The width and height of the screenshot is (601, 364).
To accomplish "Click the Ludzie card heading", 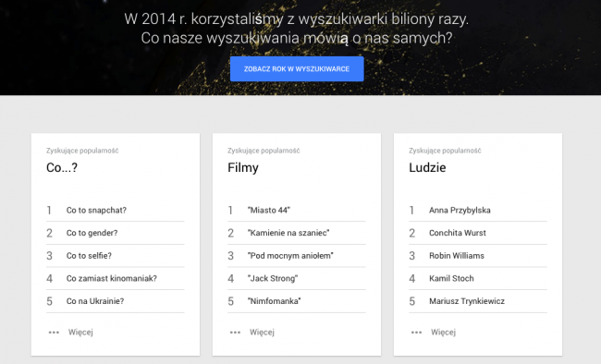I will (427, 167).
